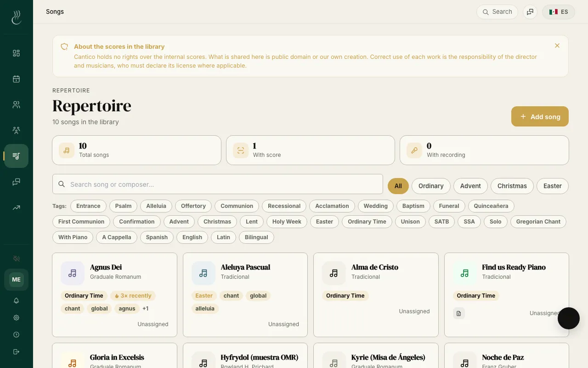
Task: Click the agnus tag on Agnus Dei
Action: click(127, 309)
